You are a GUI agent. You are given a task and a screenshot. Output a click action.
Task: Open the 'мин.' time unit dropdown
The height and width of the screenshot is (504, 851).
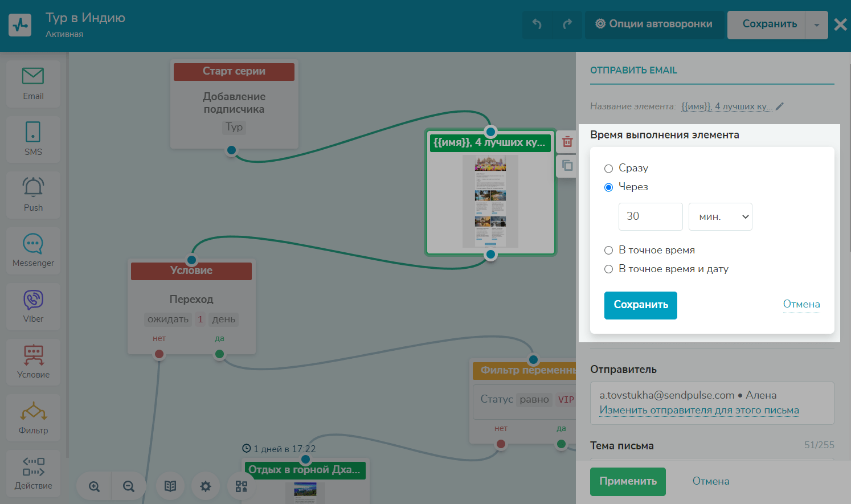pyautogui.click(x=720, y=217)
